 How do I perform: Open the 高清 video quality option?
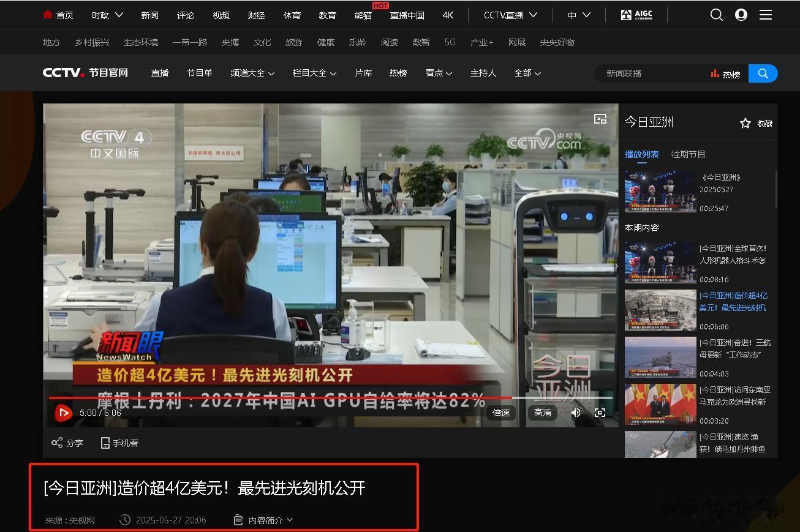click(x=543, y=413)
